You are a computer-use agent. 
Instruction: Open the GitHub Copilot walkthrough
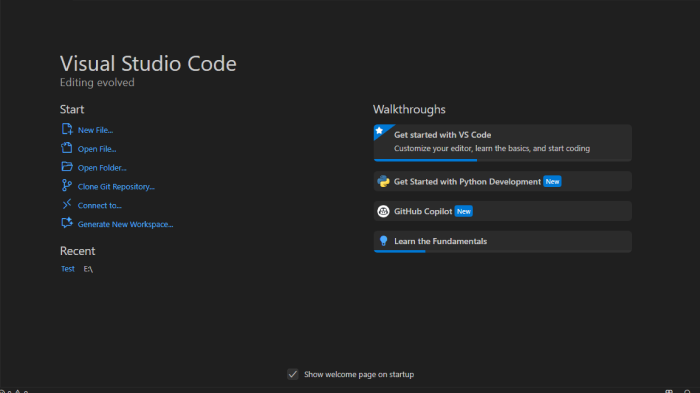[503, 211]
